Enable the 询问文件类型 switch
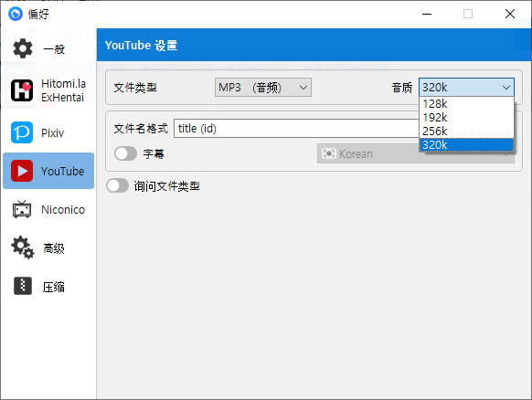This screenshot has width=532, height=400. (117, 185)
